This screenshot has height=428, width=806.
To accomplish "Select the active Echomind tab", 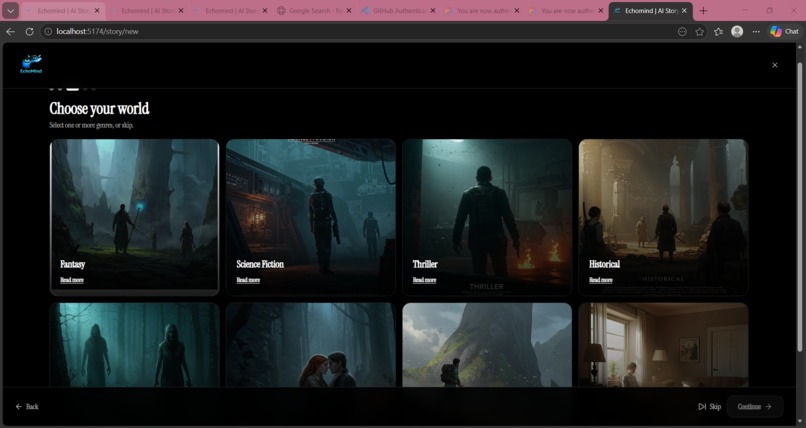I will (x=650, y=10).
